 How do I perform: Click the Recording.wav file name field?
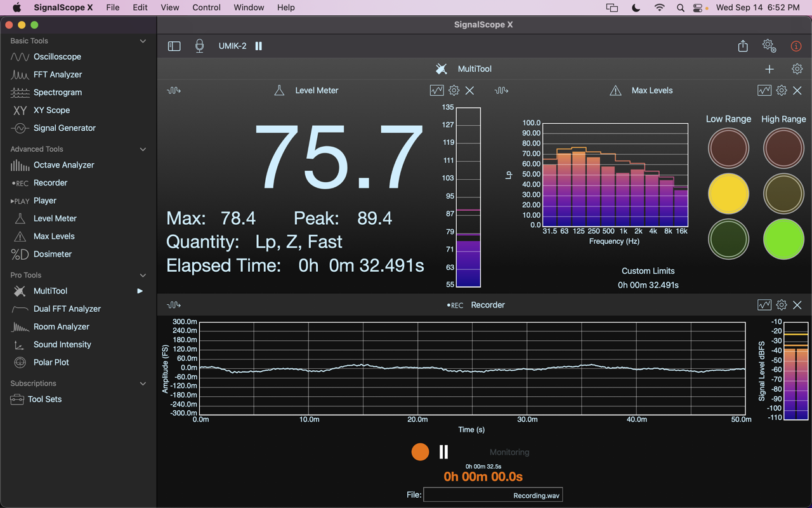pyautogui.click(x=493, y=495)
